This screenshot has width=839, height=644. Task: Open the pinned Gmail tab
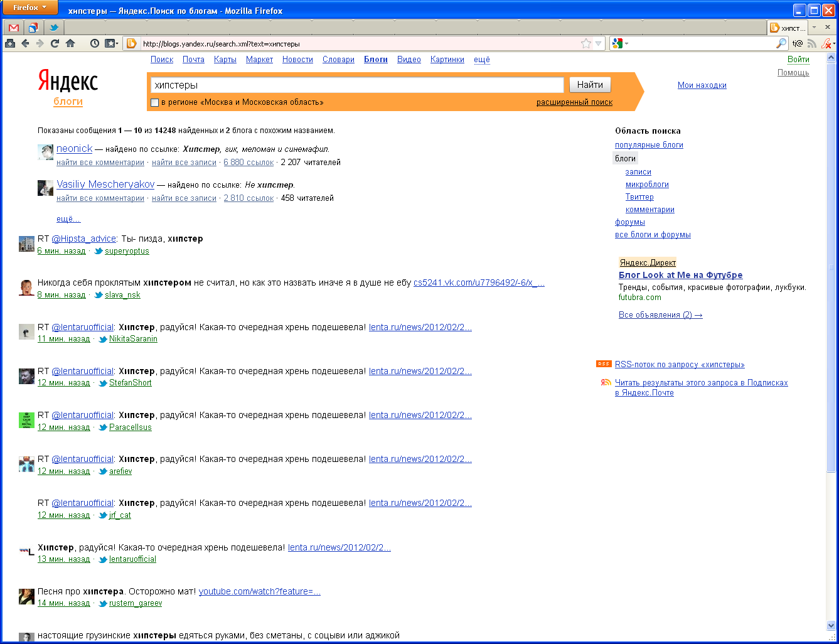tap(14, 28)
